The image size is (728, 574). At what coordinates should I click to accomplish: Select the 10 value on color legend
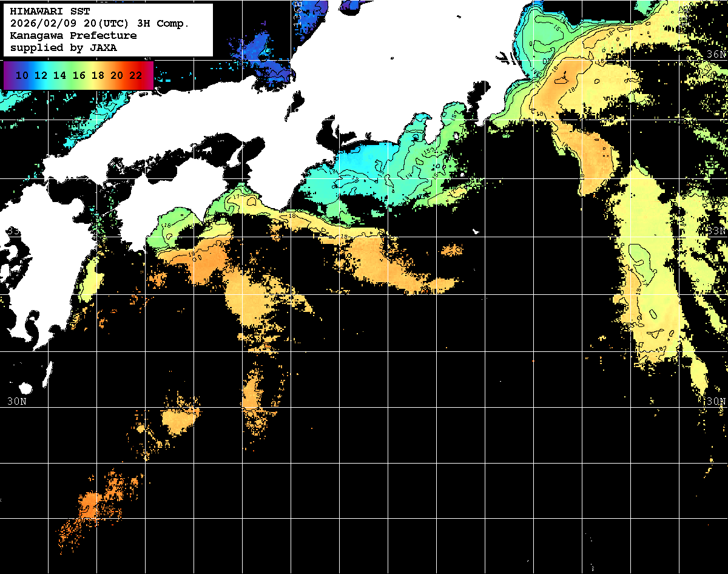[x=22, y=75]
